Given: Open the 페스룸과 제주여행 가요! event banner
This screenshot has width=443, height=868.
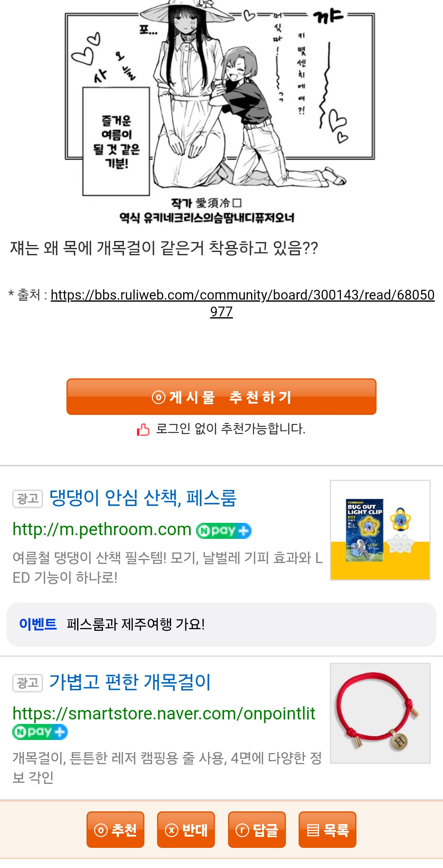Looking at the screenshot, I should pyautogui.click(x=221, y=624).
